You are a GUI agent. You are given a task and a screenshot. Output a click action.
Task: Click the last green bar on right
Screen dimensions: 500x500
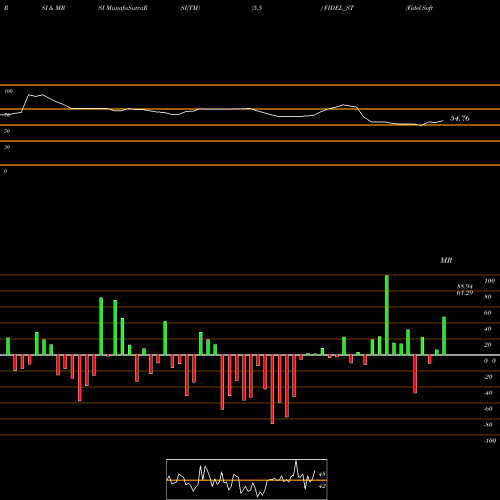444,336
